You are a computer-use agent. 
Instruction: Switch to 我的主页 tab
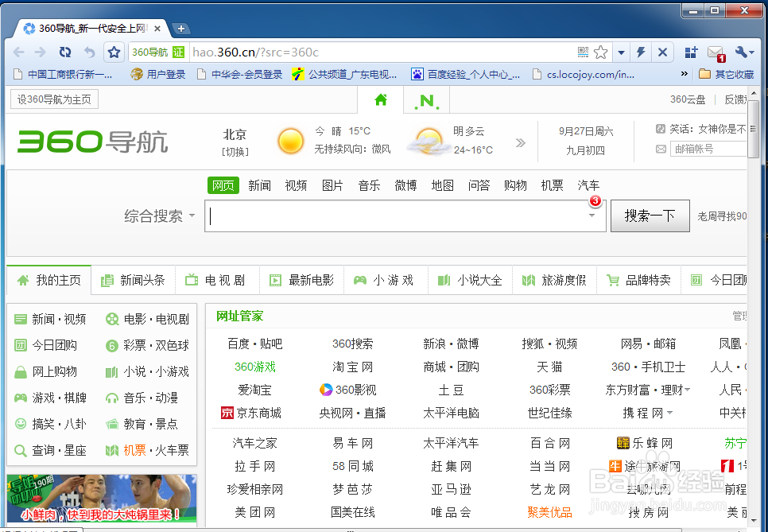tap(49, 280)
